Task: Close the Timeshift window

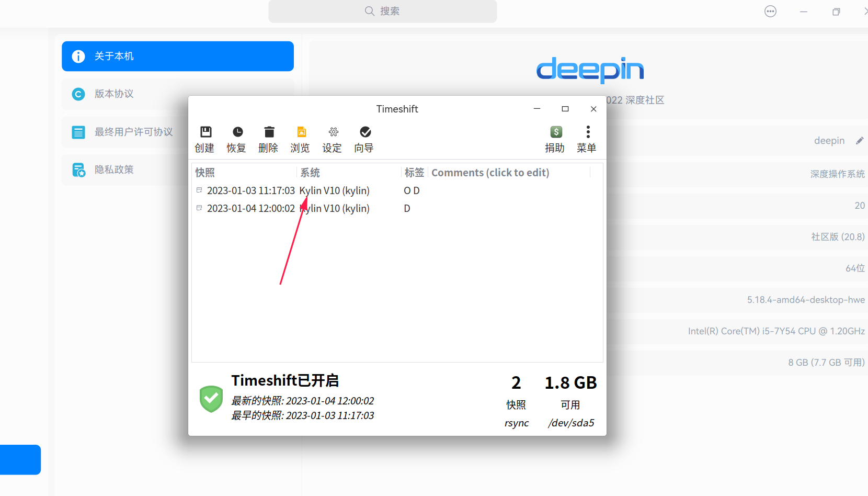Action: tap(593, 109)
